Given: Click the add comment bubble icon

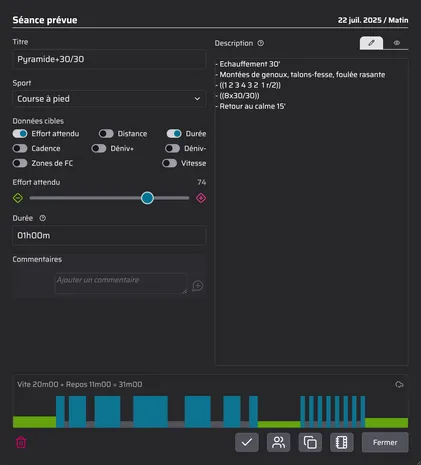Looking at the screenshot, I should 198,286.
